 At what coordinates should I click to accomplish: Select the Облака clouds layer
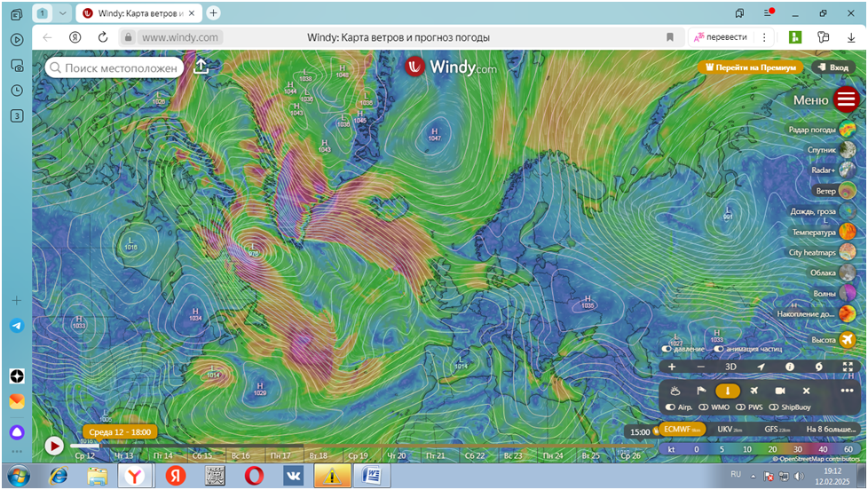pyautogui.click(x=848, y=273)
